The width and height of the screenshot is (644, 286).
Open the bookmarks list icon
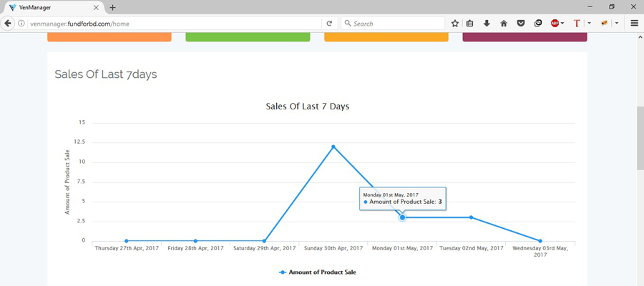470,23
